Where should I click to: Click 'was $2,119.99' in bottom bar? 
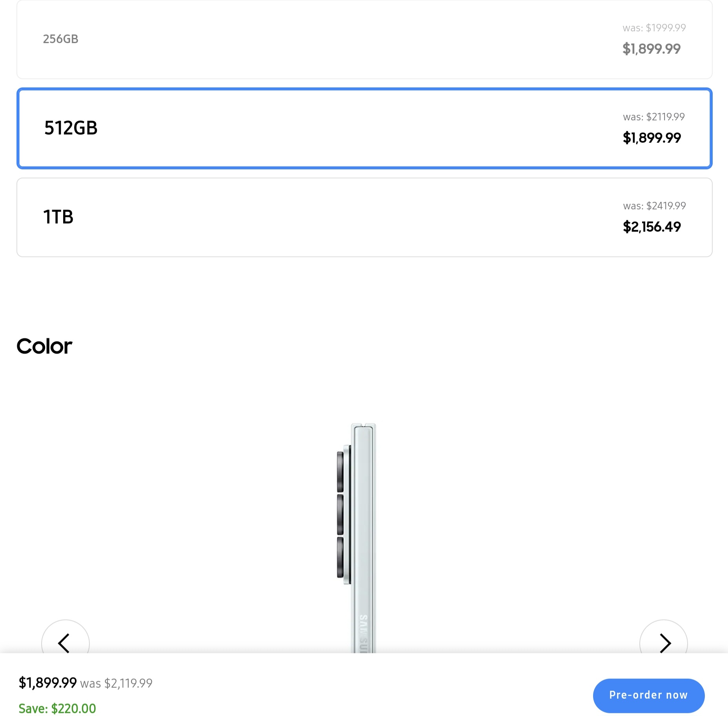point(116,683)
